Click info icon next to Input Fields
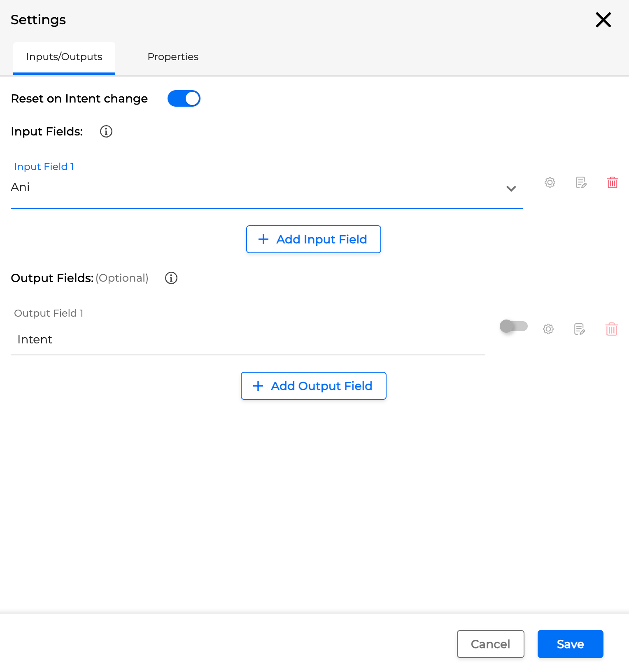The image size is (629, 672). click(x=106, y=131)
